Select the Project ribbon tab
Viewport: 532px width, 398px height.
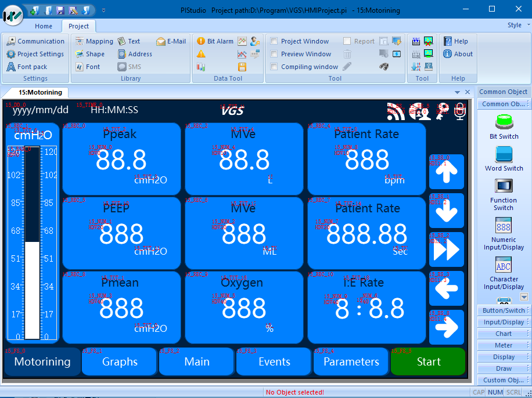click(79, 26)
